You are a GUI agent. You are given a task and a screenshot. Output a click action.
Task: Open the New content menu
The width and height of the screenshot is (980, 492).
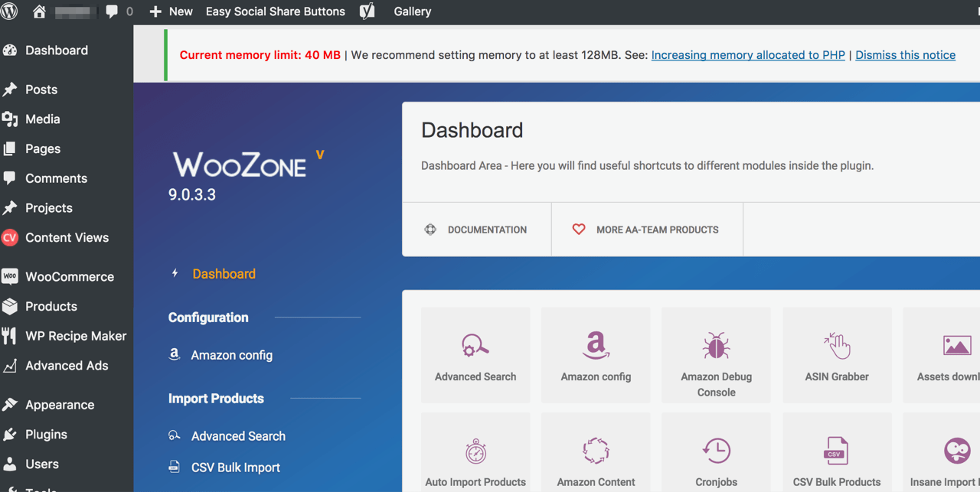[x=171, y=11]
